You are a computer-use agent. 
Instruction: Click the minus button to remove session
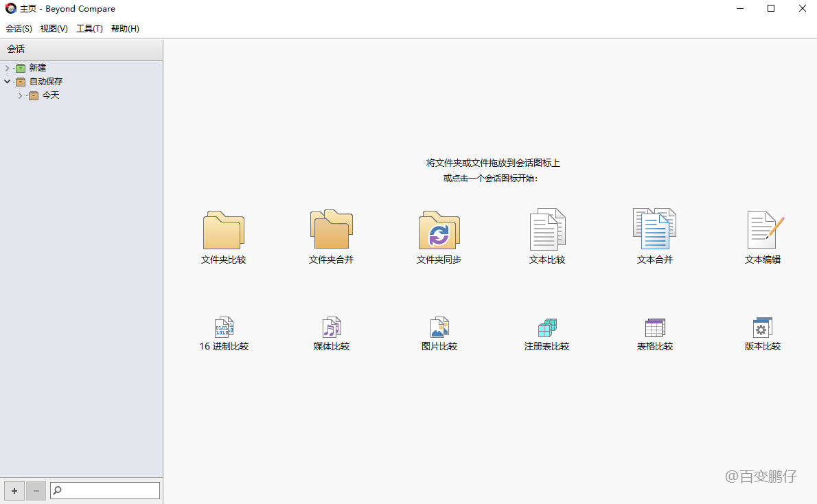[x=36, y=491]
